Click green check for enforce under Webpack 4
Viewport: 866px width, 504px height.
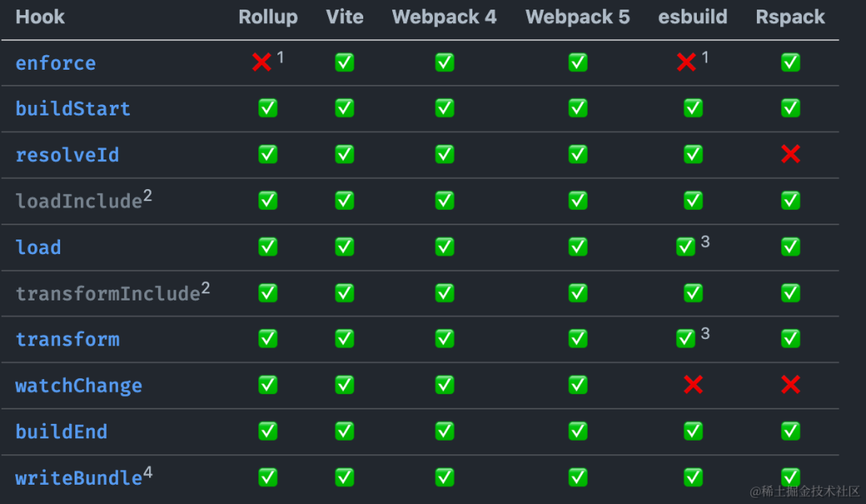(444, 62)
